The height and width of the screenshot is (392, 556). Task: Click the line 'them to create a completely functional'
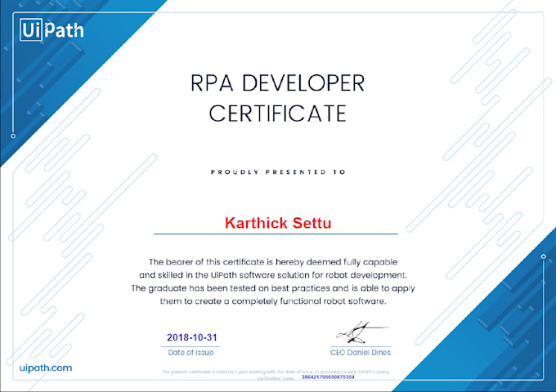[273, 301]
